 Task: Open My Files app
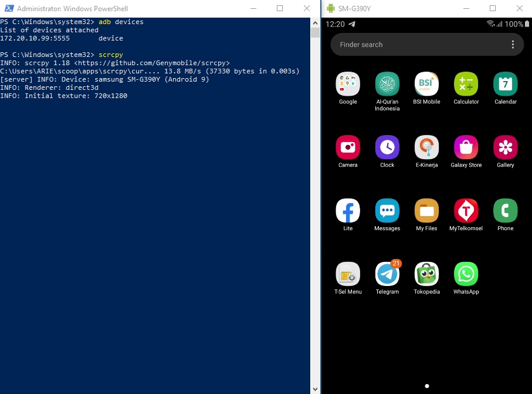(x=426, y=211)
